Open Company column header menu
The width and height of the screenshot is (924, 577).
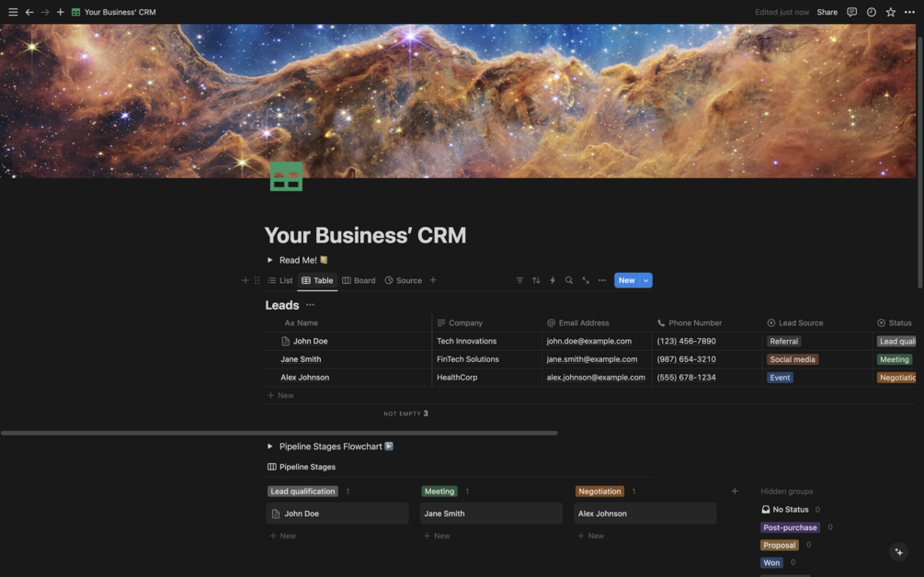click(x=460, y=322)
